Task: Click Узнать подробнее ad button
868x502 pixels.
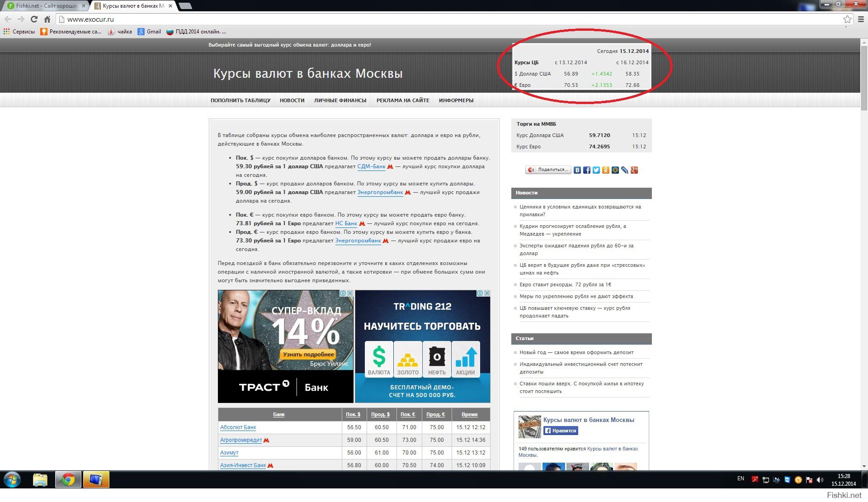Action: 308,354
